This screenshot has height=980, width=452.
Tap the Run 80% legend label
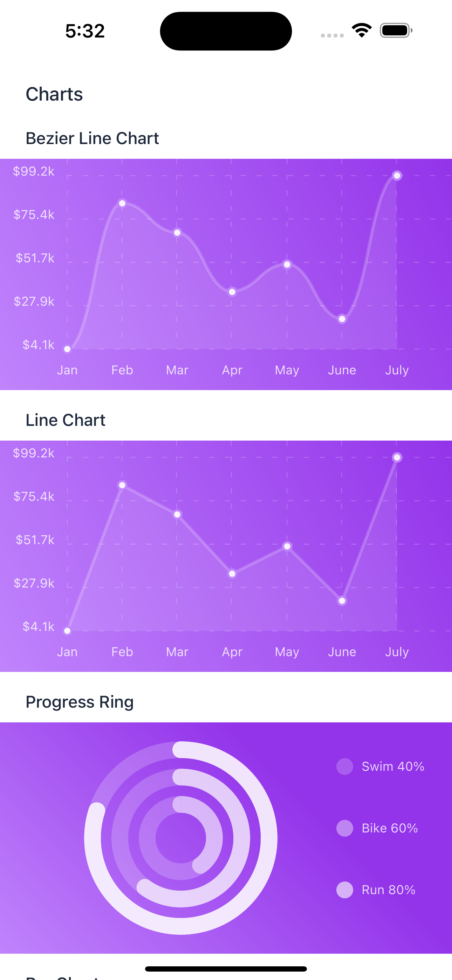[x=388, y=890]
